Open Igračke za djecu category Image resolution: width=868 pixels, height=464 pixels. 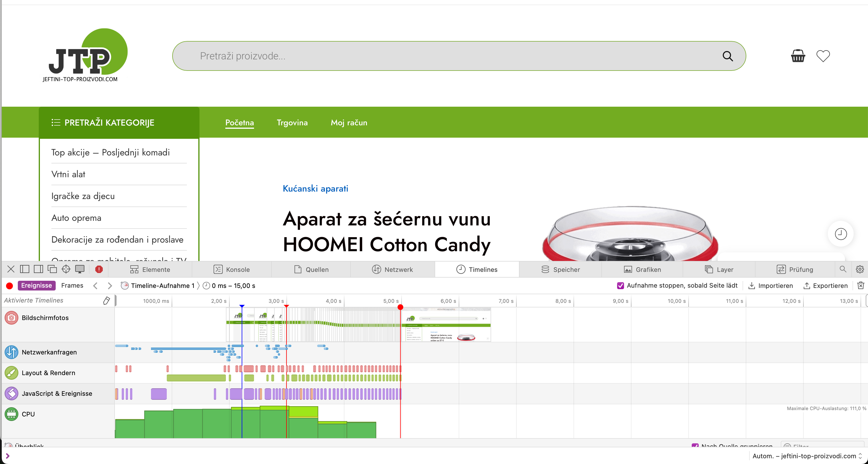(83, 196)
